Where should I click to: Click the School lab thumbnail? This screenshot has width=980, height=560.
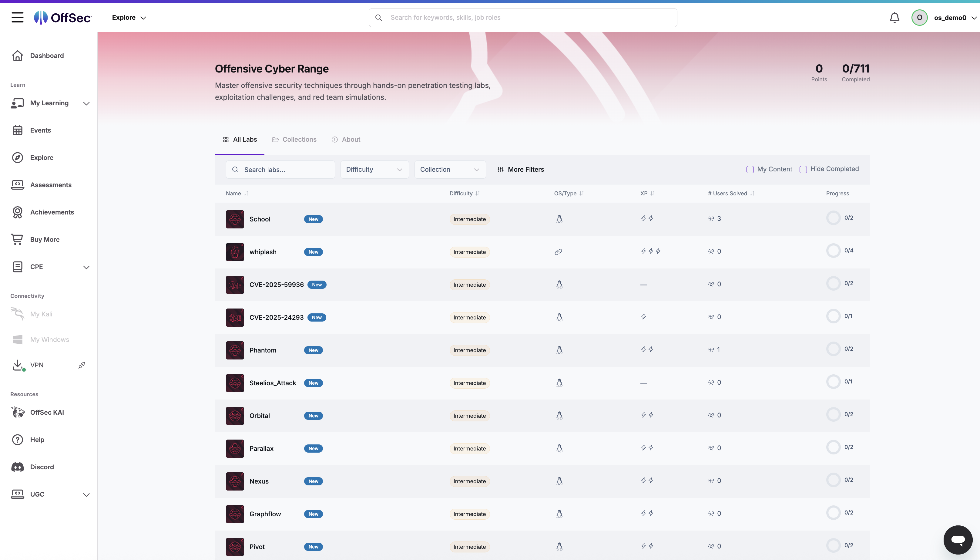235,219
